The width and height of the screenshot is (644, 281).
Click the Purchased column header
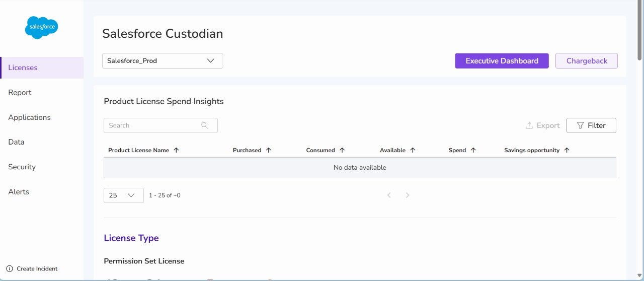point(247,150)
